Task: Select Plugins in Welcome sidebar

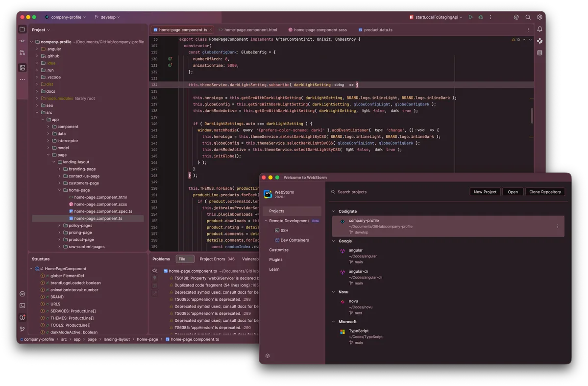Action: coord(276,259)
